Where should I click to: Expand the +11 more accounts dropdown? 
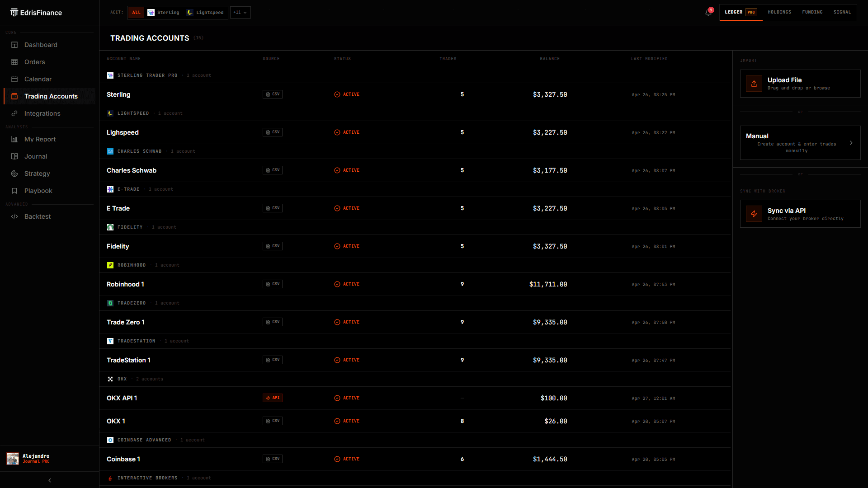pyautogui.click(x=240, y=13)
